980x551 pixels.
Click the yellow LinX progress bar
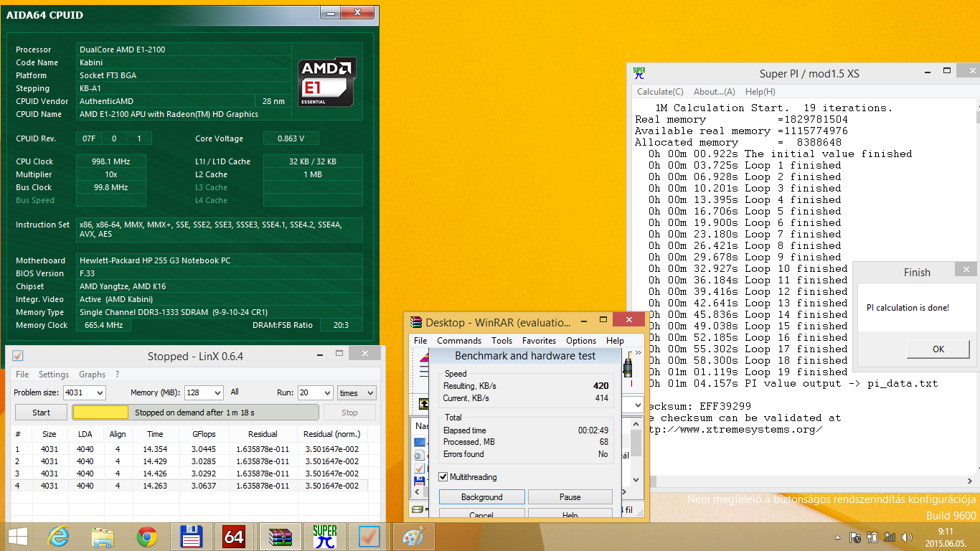pos(100,413)
